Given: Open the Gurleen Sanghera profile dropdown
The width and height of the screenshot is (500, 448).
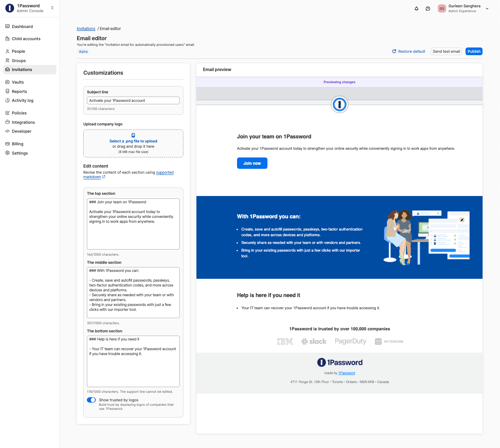Looking at the screenshot, I should [464, 8].
